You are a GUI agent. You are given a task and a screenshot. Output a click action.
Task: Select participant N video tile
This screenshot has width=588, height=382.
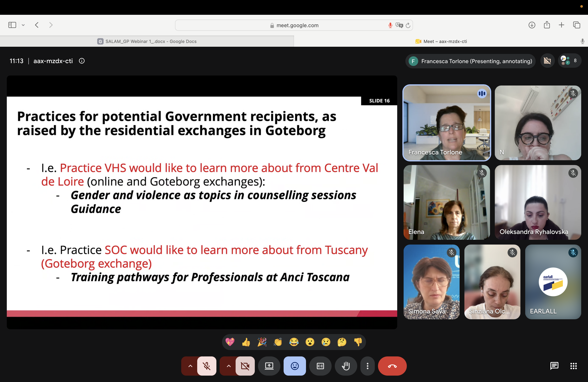(x=538, y=123)
